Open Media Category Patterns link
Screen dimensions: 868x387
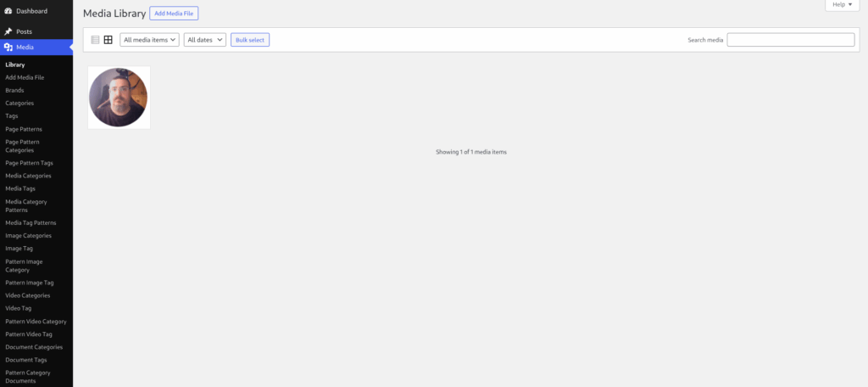26,205
